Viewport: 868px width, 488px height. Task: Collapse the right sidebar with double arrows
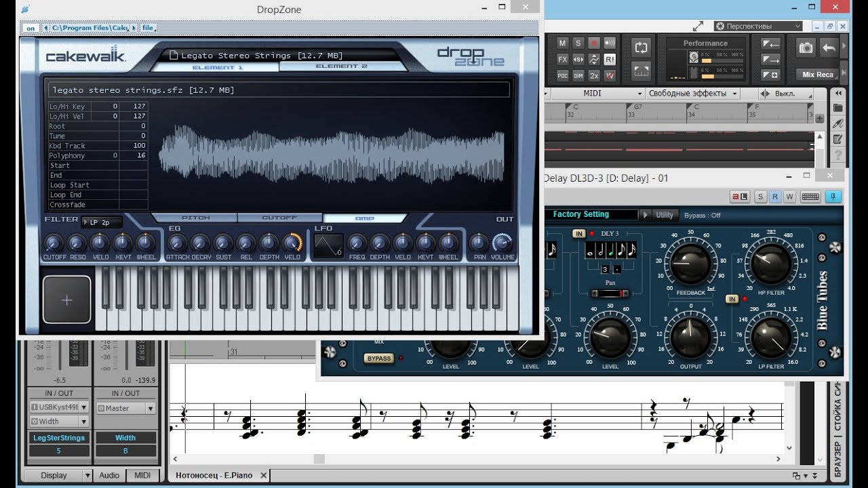coord(838,94)
